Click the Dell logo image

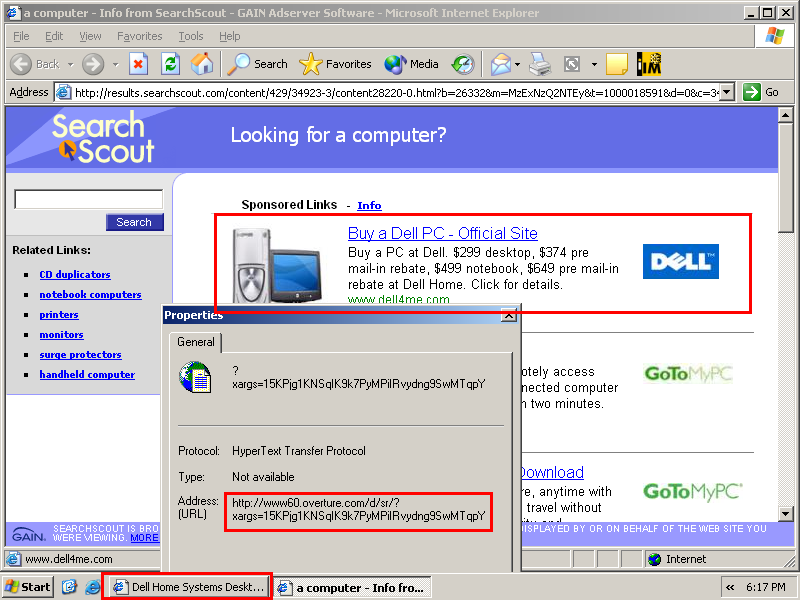[x=681, y=261]
